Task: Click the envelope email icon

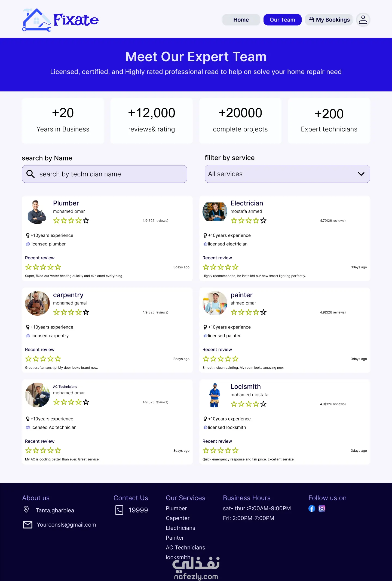Action: [27, 525]
